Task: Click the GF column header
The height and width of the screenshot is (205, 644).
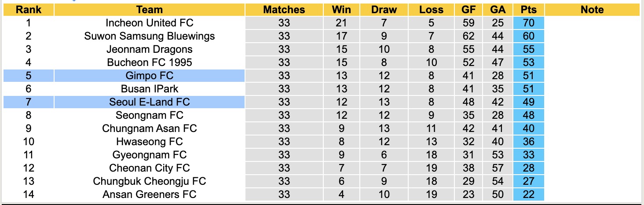Action: coord(468,10)
